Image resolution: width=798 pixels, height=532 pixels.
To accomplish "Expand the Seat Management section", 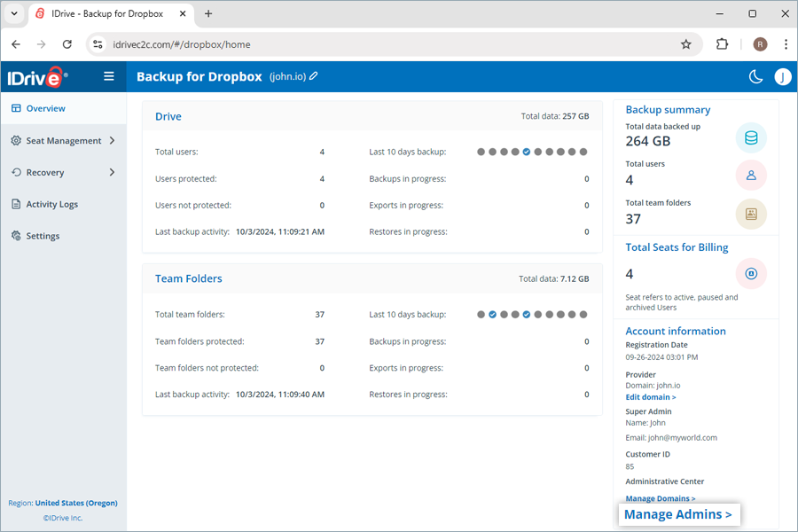I will click(62, 140).
